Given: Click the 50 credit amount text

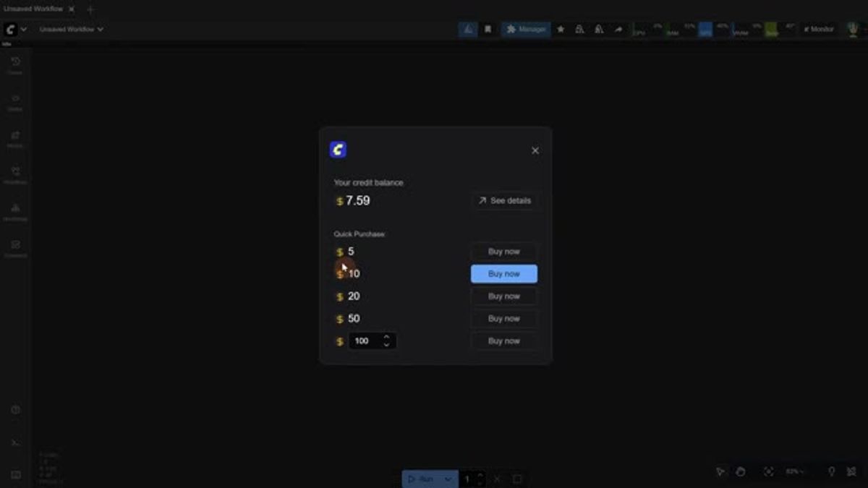Looking at the screenshot, I should (x=354, y=319).
